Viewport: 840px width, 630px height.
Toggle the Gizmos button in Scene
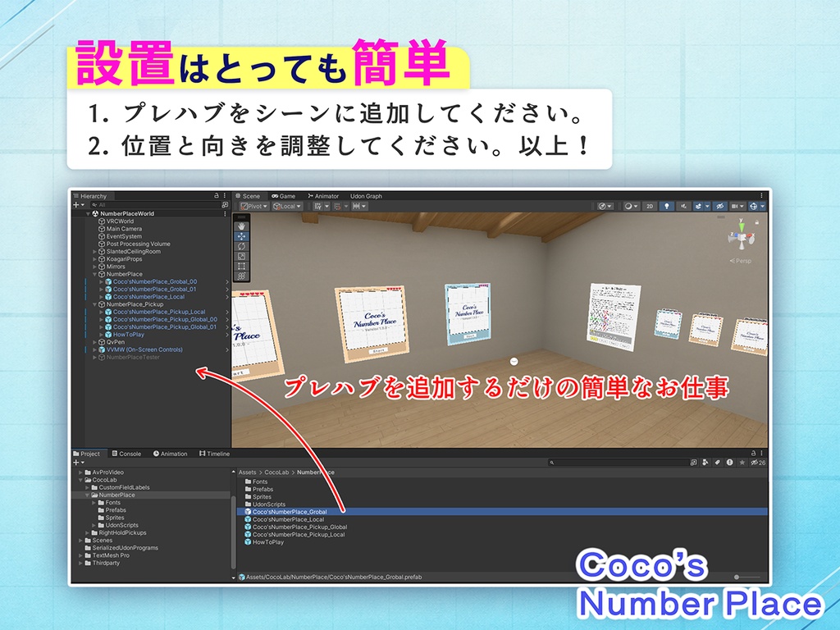(x=753, y=206)
